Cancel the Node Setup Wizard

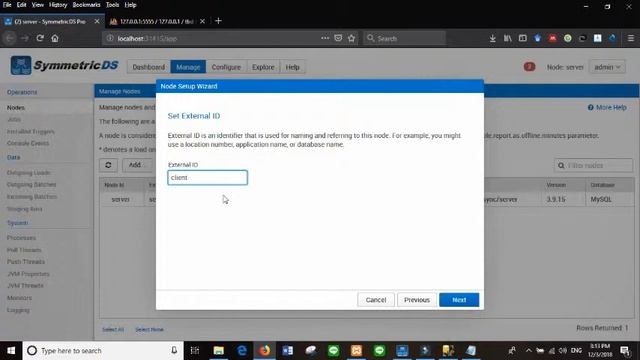(x=376, y=300)
